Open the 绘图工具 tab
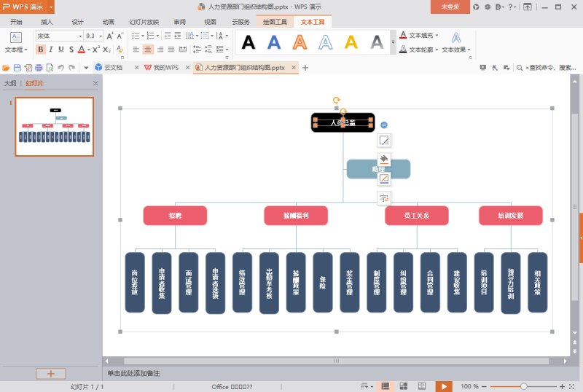Screen dimensions: 583x392 (x=275, y=22)
